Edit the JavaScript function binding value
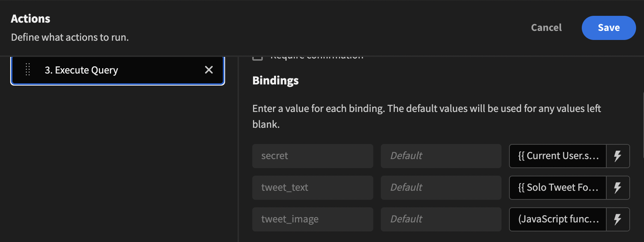 tap(557, 219)
